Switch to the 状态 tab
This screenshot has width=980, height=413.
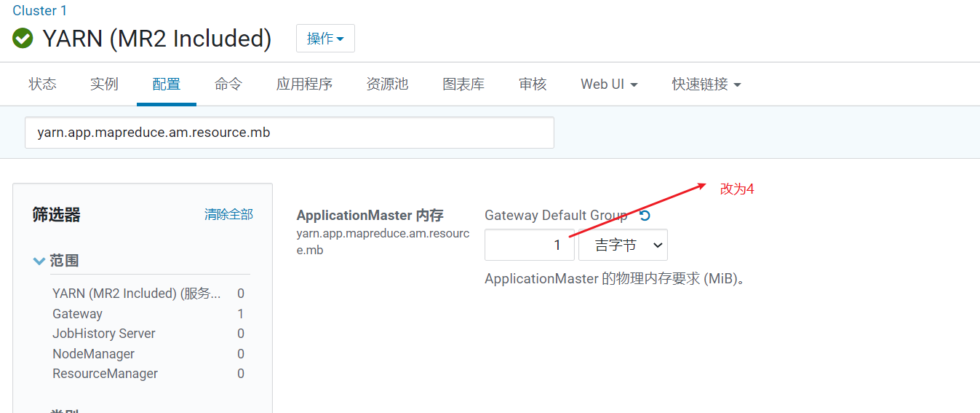[42, 84]
